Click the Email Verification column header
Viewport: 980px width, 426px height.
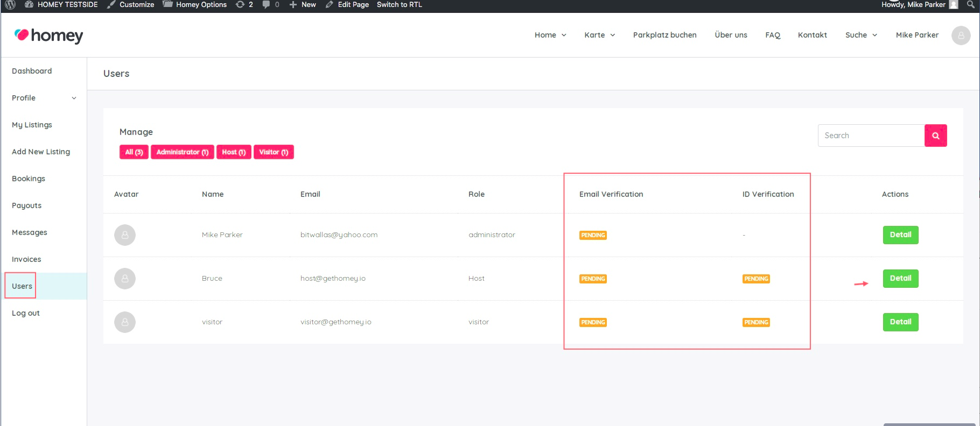pos(611,194)
